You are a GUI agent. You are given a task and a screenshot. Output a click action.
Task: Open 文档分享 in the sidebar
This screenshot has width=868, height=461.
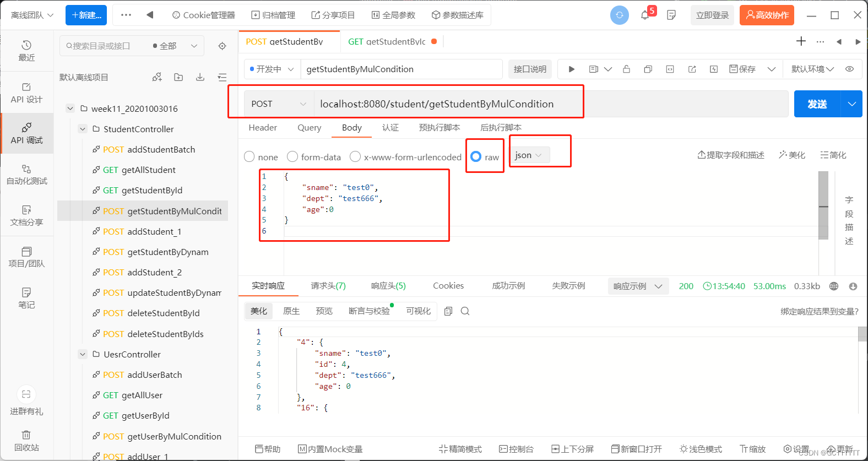pyautogui.click(x=26, y=215)
